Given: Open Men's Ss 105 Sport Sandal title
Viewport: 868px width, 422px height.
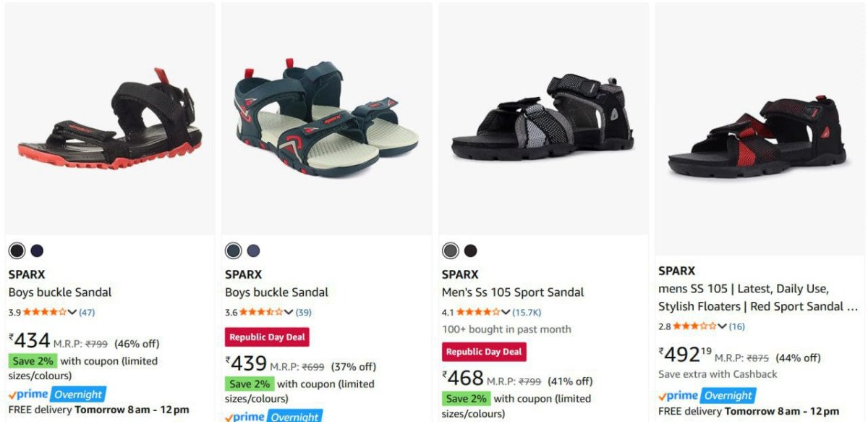Looking at the screenshot, I should (513, 292).
